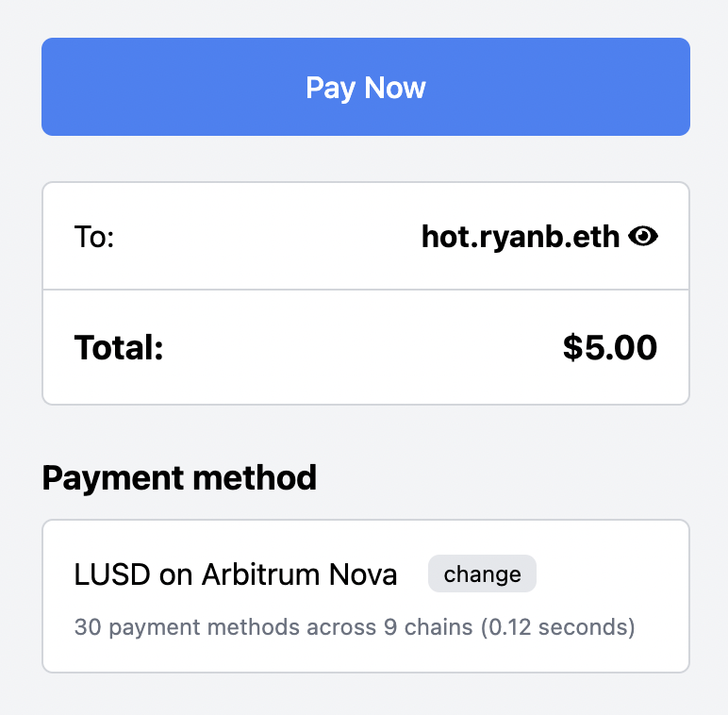Image resolution: width=728 pixels, height=715 pixels.
Task: Click the recipient row in the summary card
Action: click(365, 237)
